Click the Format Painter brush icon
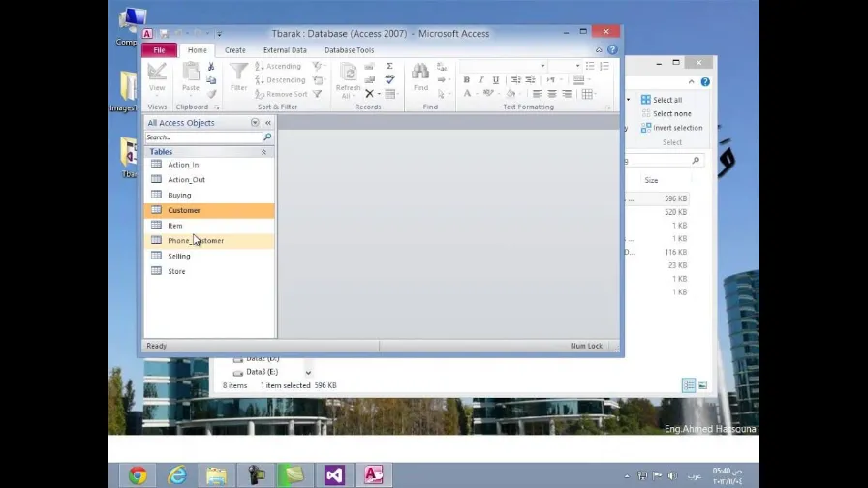 (211, 94)
